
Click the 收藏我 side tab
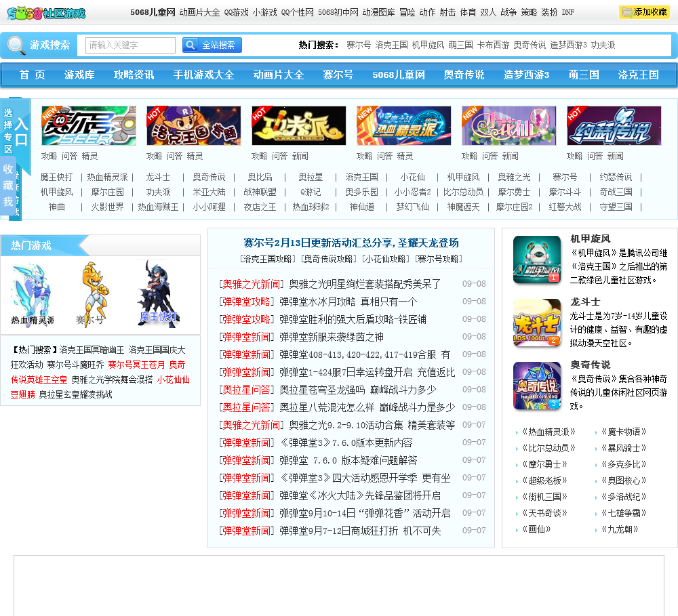pyautogui.click(x=8, y=185)
